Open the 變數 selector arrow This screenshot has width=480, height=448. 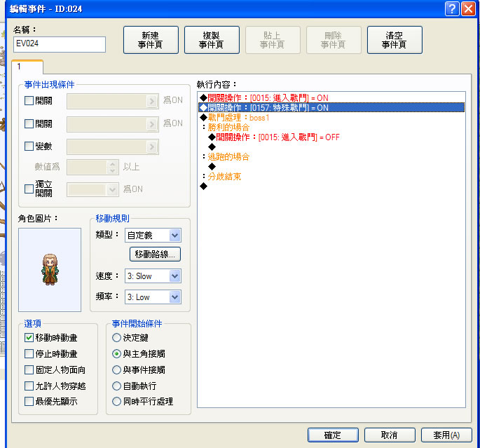(x=152, y=147)
